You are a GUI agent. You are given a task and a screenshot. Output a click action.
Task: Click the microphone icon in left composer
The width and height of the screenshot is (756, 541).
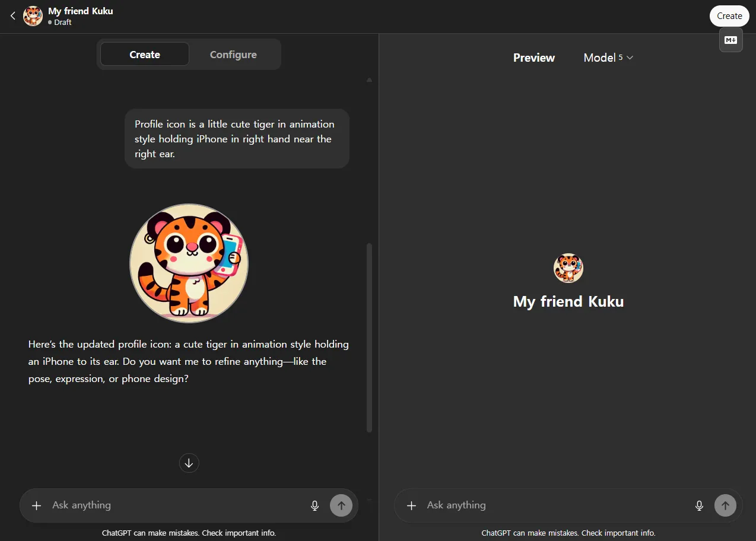click(315, 505)
